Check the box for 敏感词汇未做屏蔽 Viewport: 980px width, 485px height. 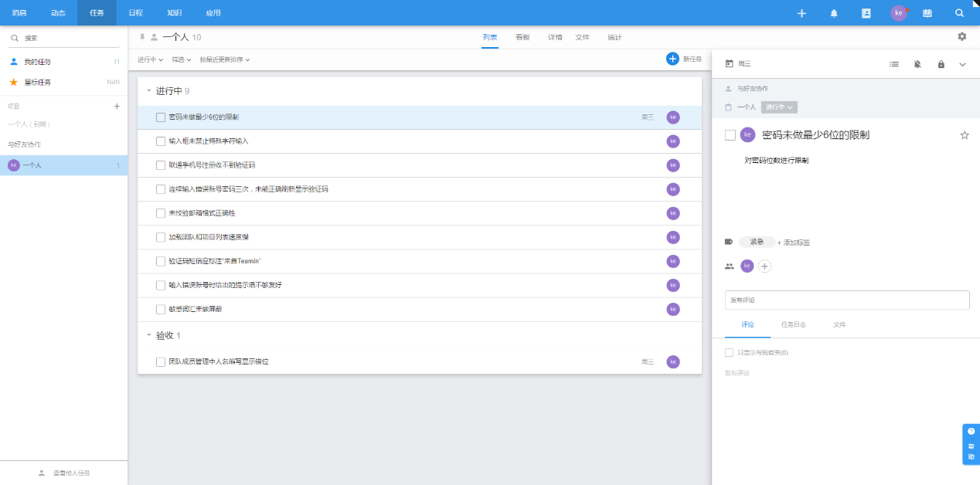[x=161, y=310]
